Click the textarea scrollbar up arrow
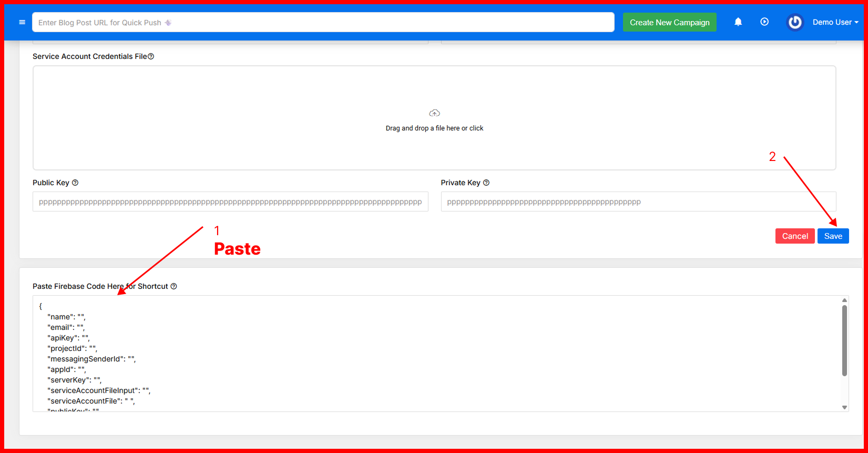Image resolution: width=868 pixels, height=453 pixels. point(845,300)
